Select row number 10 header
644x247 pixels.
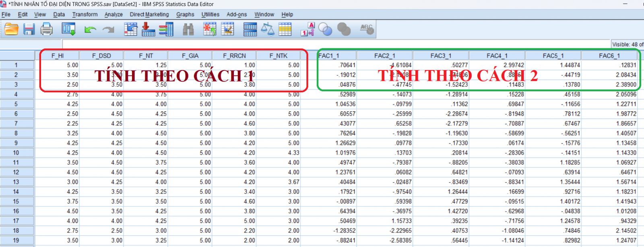(x=16, y=153)
